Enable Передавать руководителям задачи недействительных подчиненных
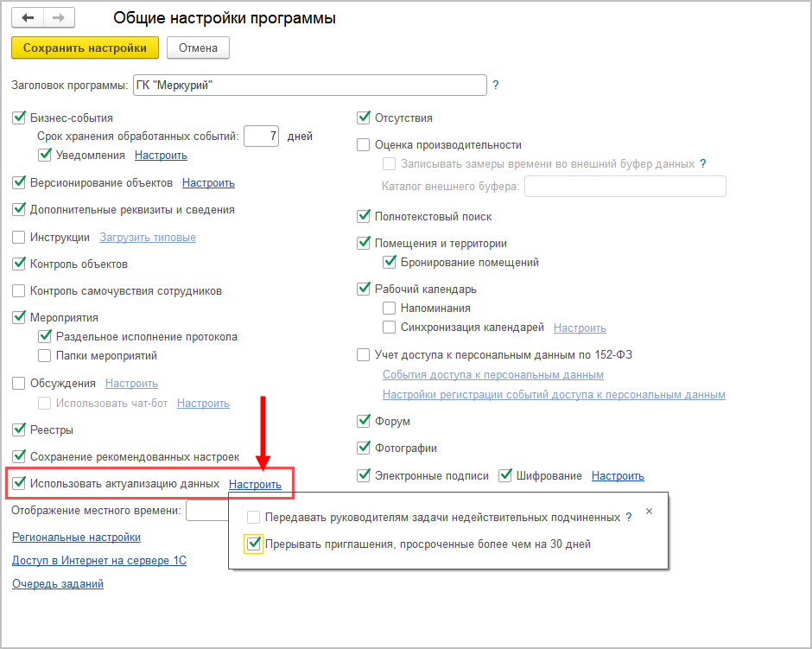 pyautogui.click(x=253, y=517)
